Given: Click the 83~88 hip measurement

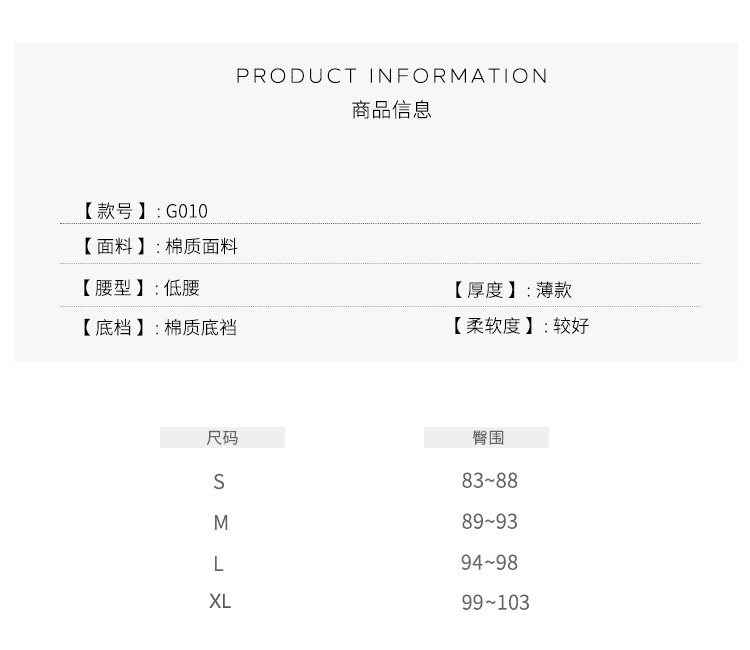Looking at the screenshot, I should (489, 481).
